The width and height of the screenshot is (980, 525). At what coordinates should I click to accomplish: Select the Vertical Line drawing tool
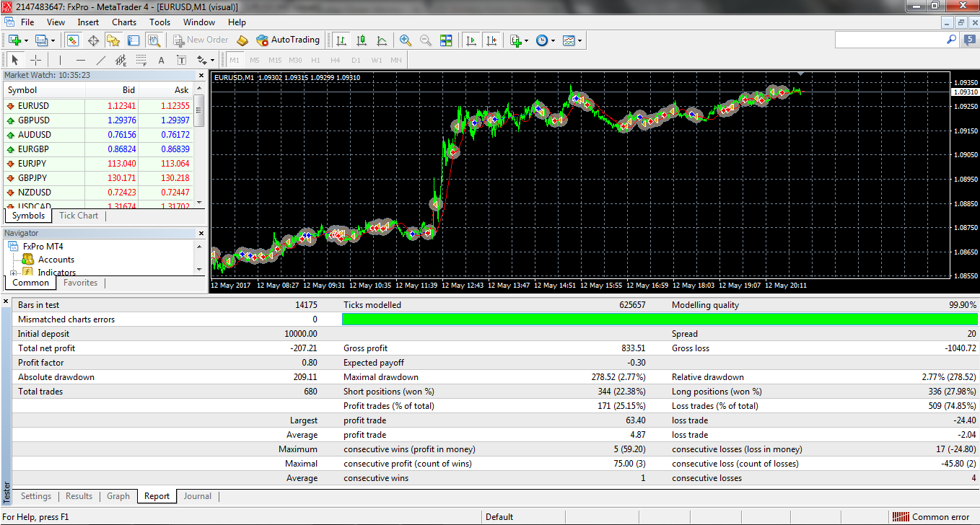pos(60,60)
